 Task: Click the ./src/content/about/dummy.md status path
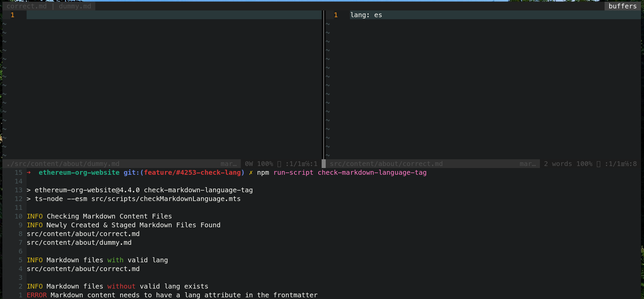coord(63,164)
